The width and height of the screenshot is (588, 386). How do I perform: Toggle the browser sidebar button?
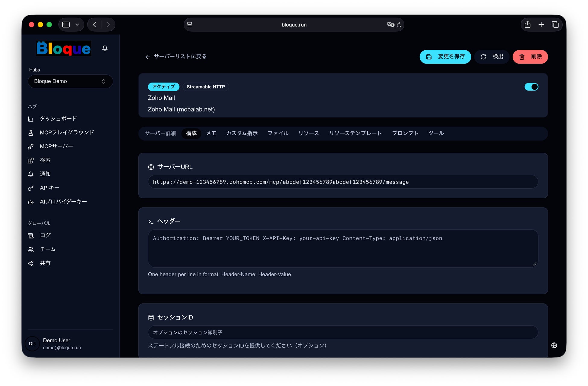tap(66, 25)
